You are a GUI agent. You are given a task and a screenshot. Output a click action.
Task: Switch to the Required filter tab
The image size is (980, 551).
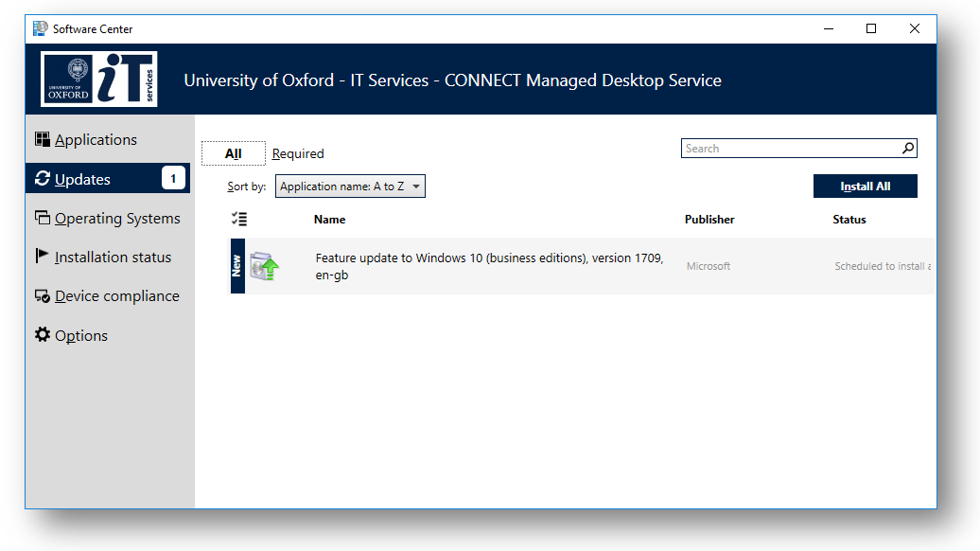tap(298, 154)
